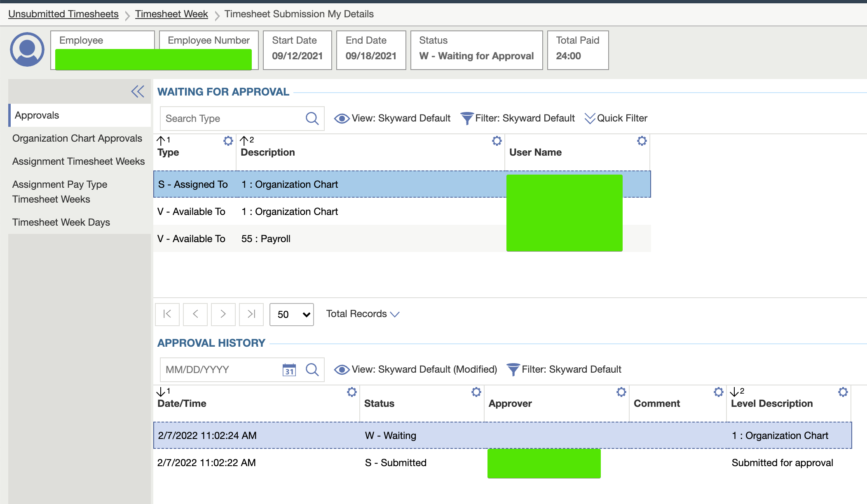The image size is (867, 504).
Task: Click the Comment column header
Action: click(x=657, y=404)
